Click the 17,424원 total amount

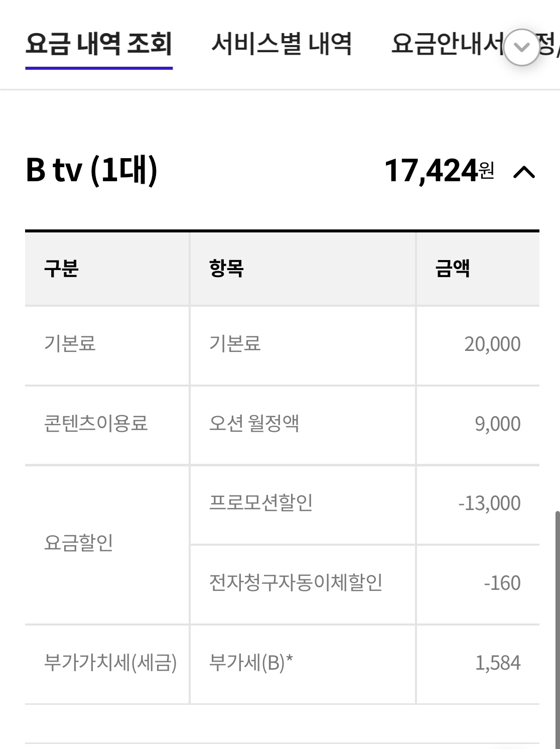coord(440,171)
